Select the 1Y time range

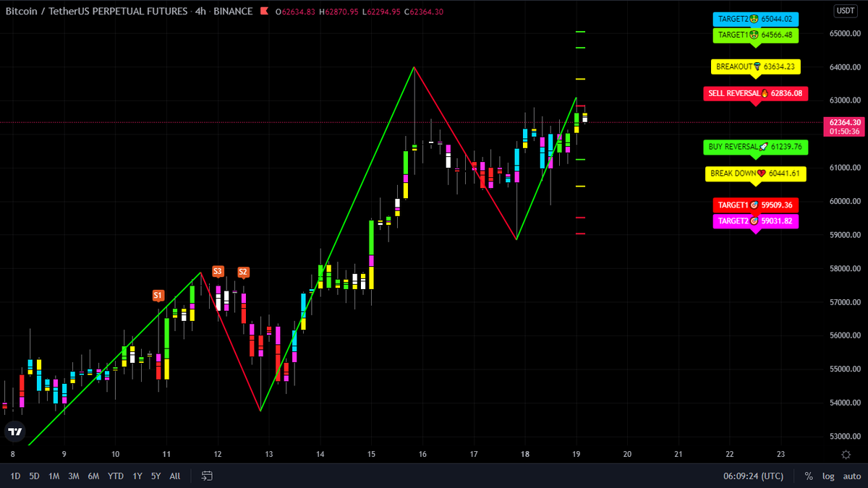137,476
